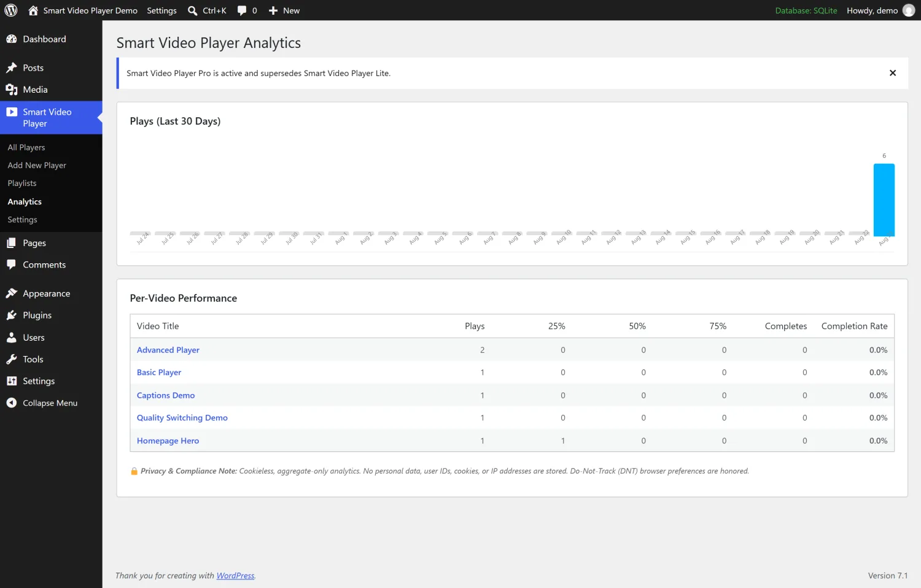The width and height of the screenshot is (921, 588).
Task: Click the demo user avatar
Action: click(x=909, y=10)
